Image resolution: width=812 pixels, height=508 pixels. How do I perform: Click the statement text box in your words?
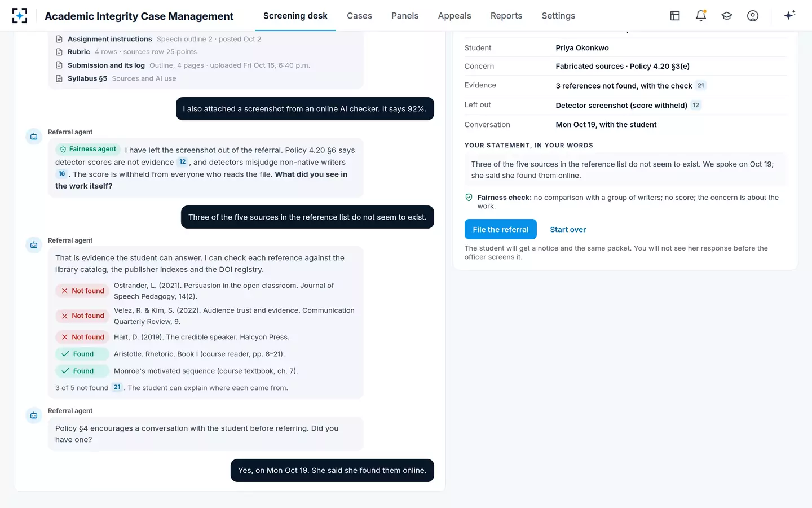coord(625,169)
